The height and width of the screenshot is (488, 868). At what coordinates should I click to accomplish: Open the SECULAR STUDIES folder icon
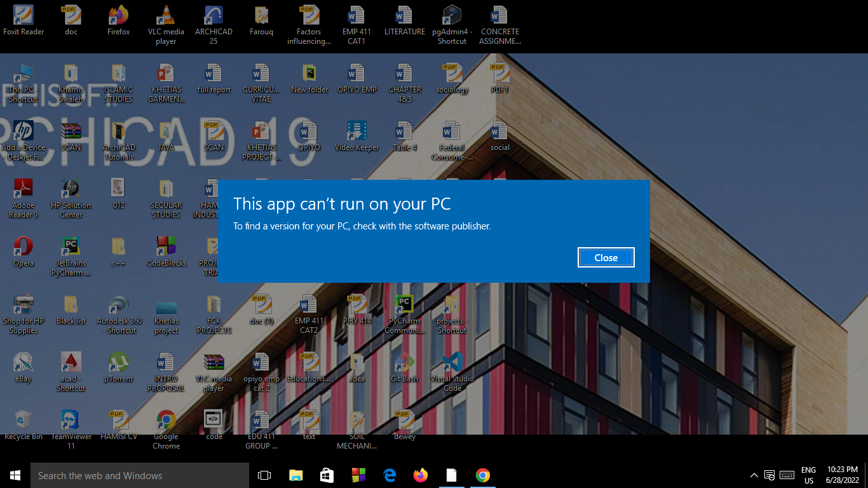click(166, 199)
